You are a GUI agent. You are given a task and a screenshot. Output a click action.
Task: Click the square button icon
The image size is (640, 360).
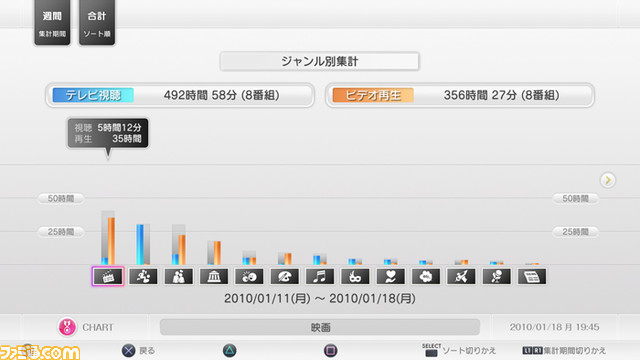pyautogui.click(x=330, y=351)
